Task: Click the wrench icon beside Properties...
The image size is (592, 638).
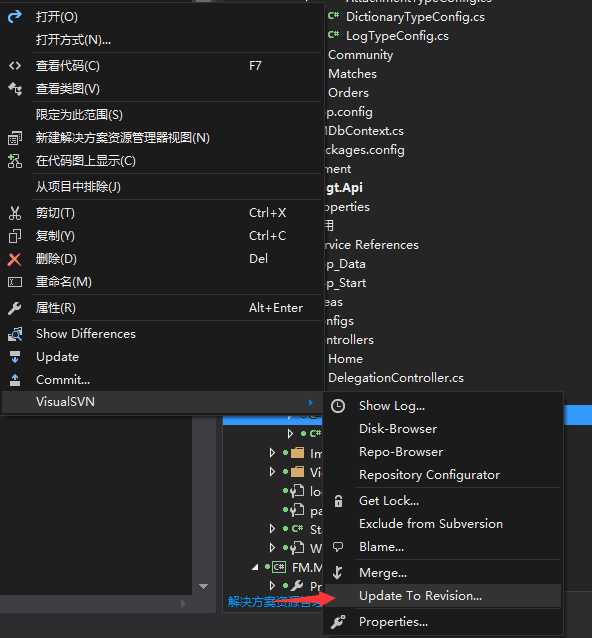Action: [x=338, y=622]
